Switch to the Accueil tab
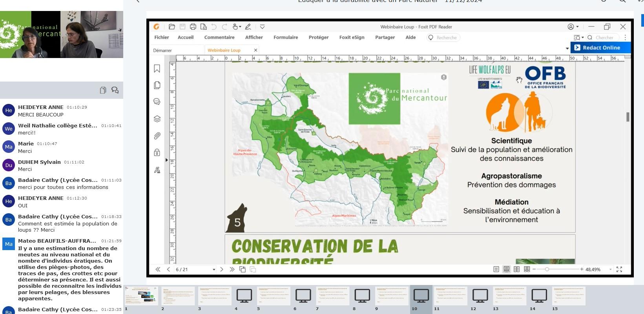The height and width of the screenshot is (314, 644). [186, 37]
